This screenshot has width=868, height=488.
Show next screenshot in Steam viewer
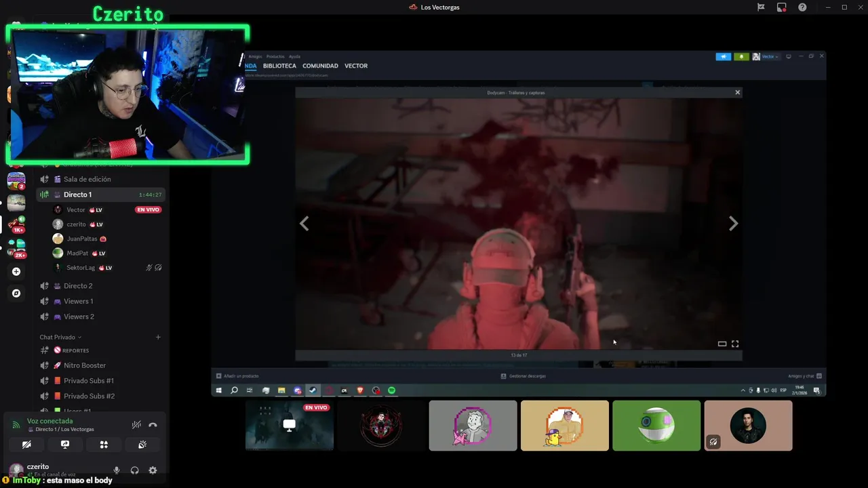pyautogui.click(x=733, y=224)
